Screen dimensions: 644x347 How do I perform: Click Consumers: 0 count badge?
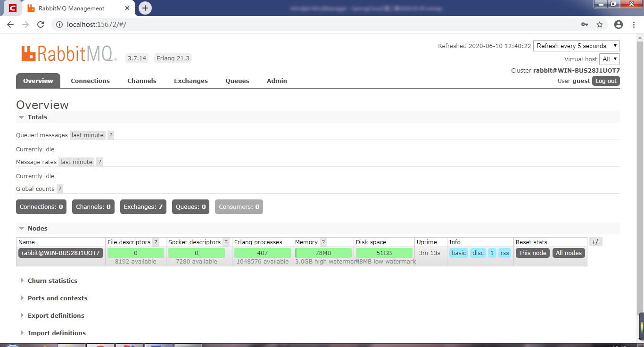[239, 207]
